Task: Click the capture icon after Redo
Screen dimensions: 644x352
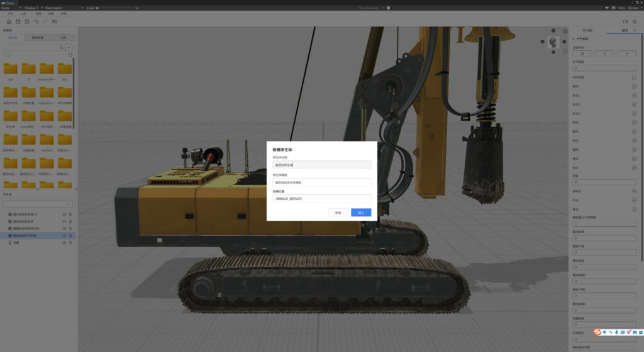Action: [x=54, y=22]
